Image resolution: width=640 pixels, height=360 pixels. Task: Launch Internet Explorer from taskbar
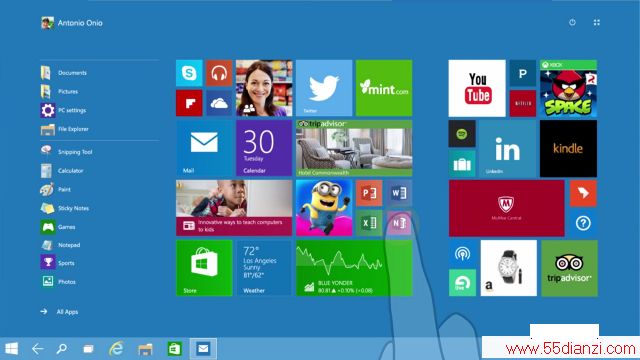point(116,349)
